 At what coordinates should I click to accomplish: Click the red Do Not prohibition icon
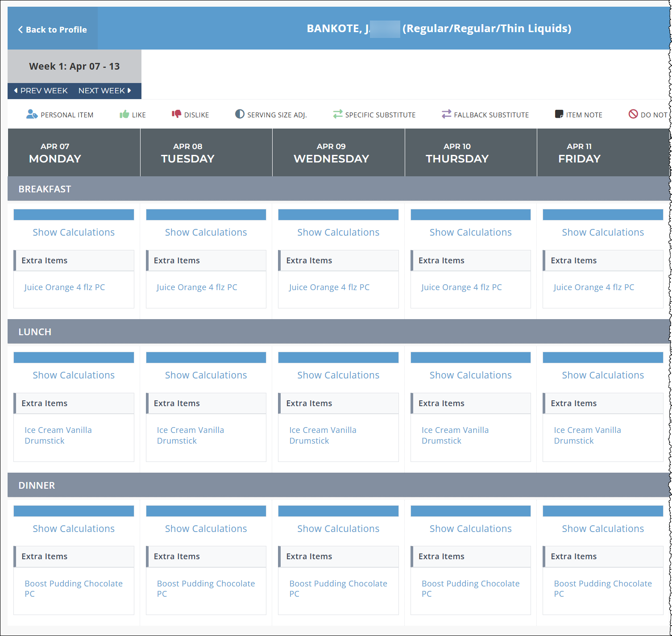(633, 114)
